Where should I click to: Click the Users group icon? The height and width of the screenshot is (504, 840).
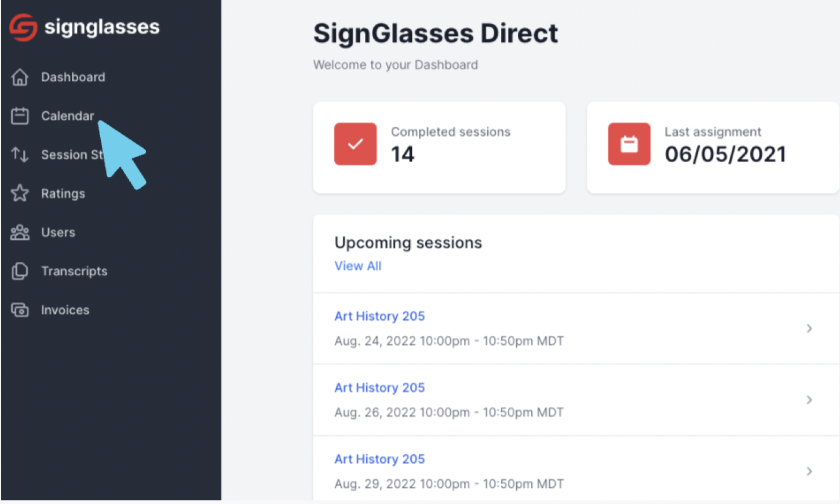click(20, 232)
